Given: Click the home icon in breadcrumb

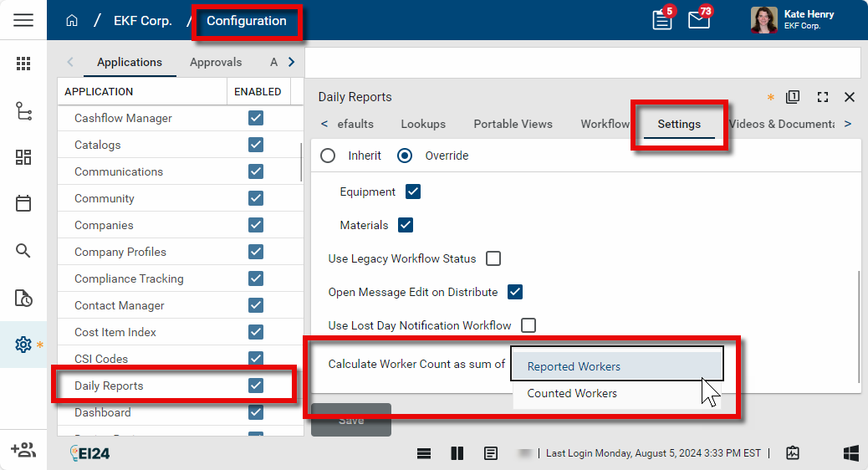Looking at the screenshot, I should click(72, 21).
